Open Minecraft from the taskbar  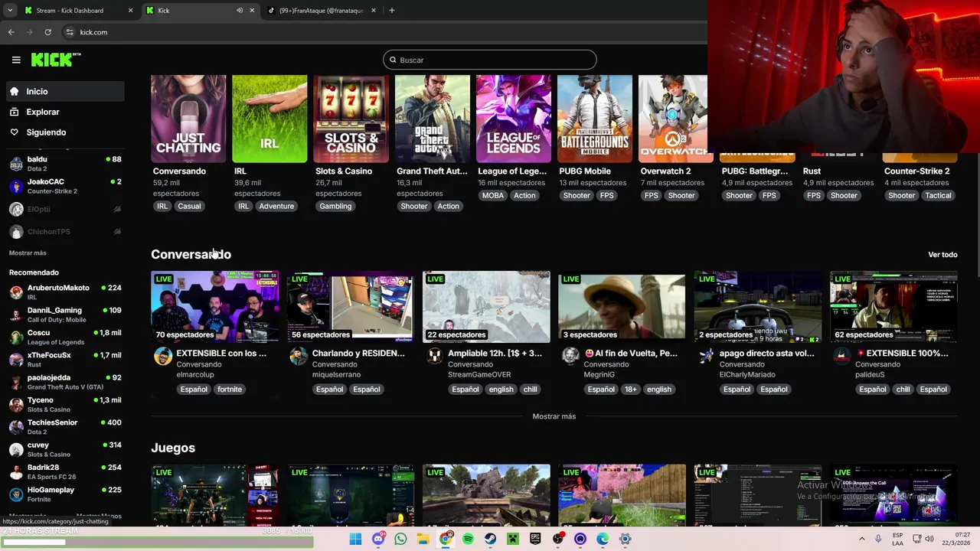(x=513, y=539)
